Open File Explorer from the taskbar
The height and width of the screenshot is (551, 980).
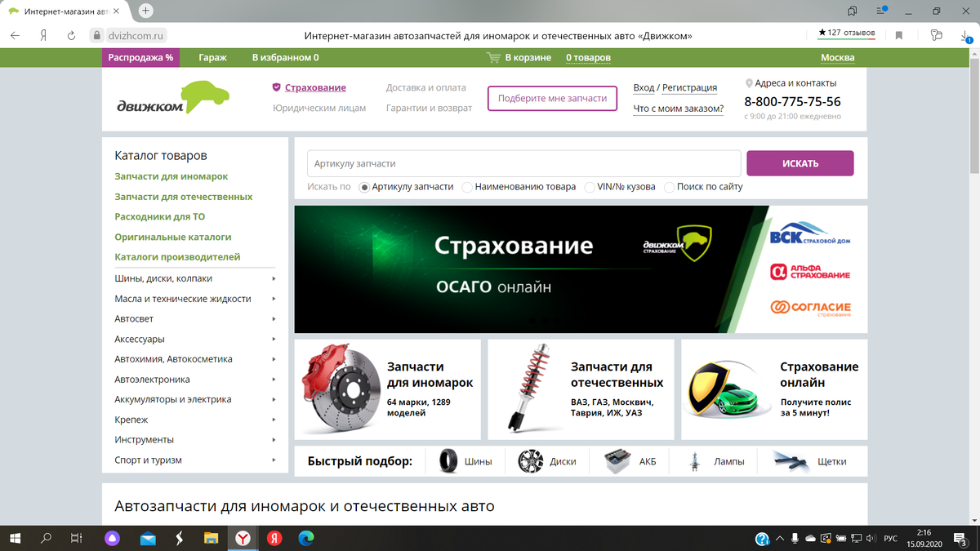211,539
